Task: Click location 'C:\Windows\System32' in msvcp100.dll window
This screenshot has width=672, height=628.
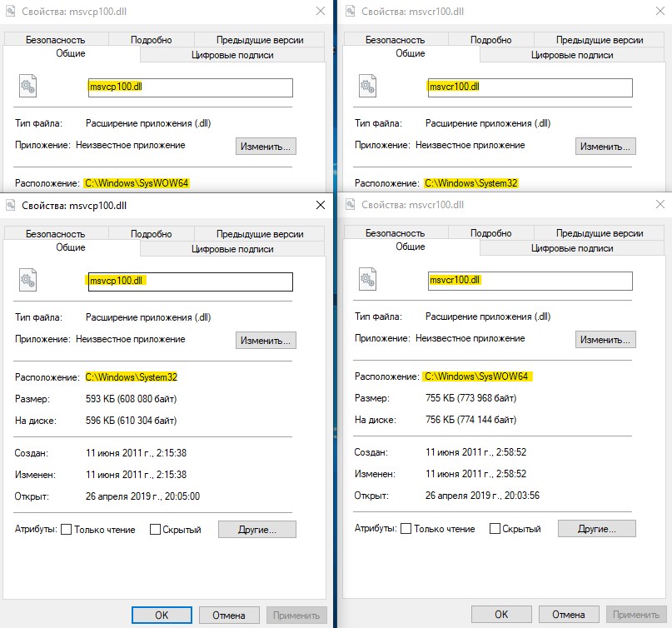Action: point(131,376)
